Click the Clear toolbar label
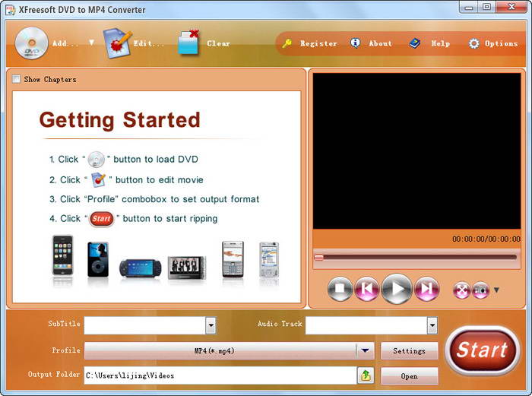This screenshot has width=532, height=396. (x=219, y=43)
